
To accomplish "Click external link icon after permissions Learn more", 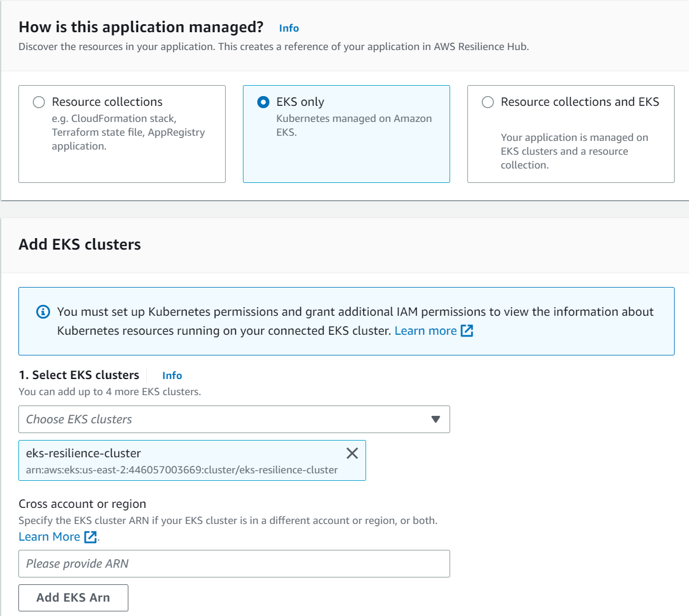I will pos(467,331).
